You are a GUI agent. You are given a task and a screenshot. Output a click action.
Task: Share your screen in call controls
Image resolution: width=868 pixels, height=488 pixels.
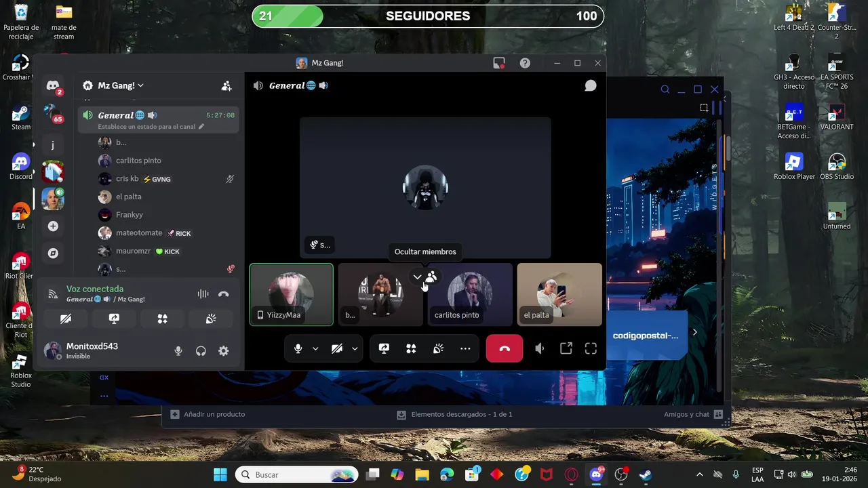click(384, 348)
